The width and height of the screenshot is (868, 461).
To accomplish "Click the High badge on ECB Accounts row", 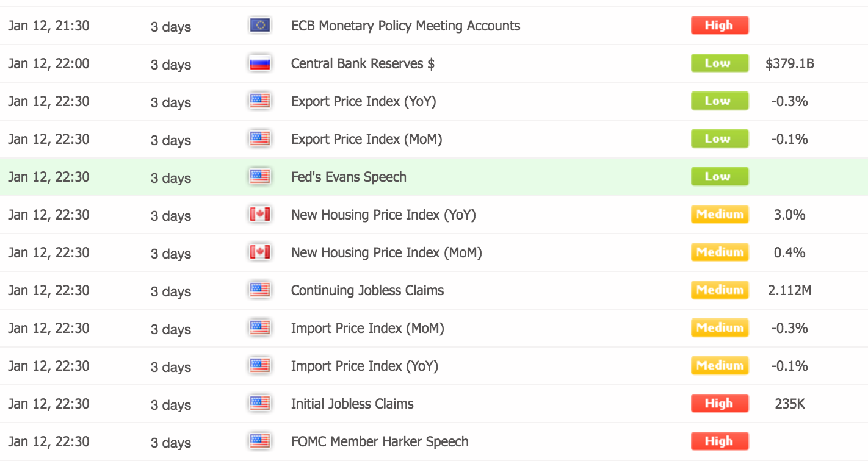I will click(x=720, y=26).
